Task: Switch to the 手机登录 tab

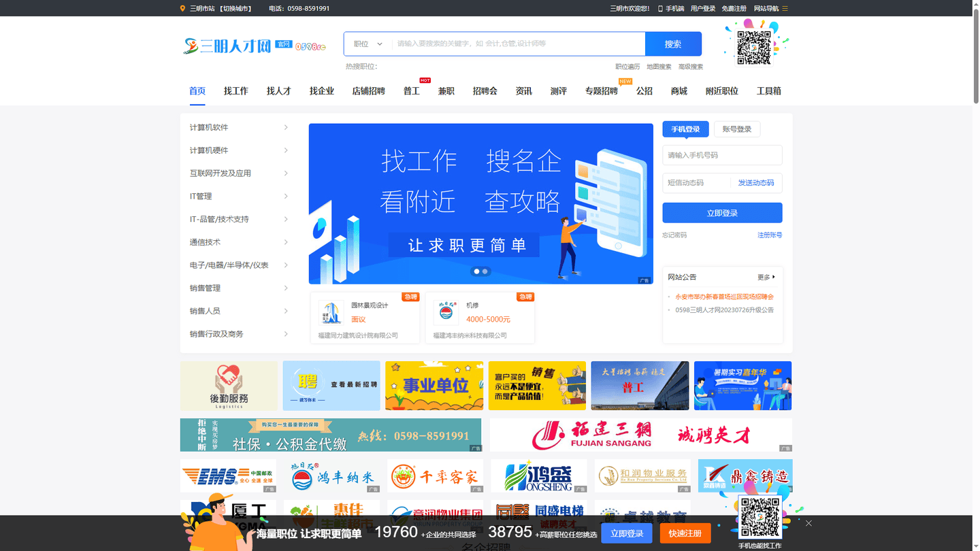Action: 685,129
